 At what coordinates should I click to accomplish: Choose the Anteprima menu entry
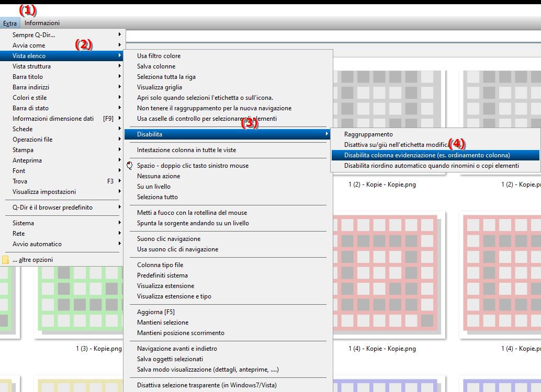pyautogui.click(x=62, y=160)
